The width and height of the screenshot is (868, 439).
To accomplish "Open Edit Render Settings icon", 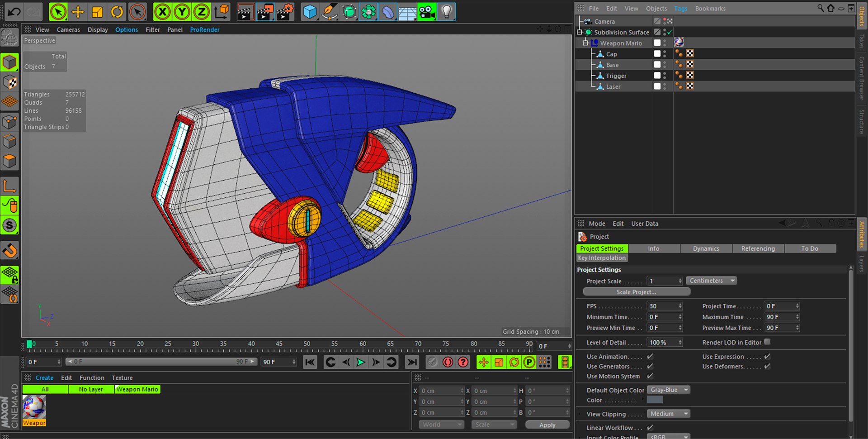I will (x=285, y=12).
